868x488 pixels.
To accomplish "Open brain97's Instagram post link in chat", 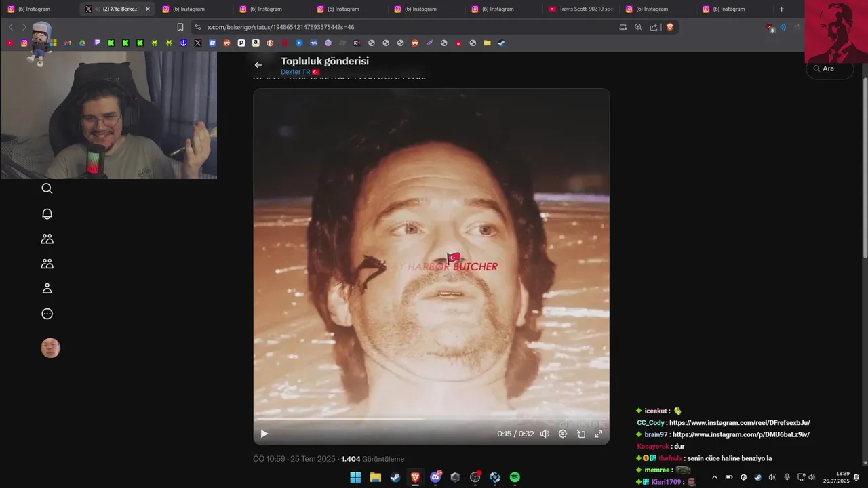I will (x=741, y=434).
